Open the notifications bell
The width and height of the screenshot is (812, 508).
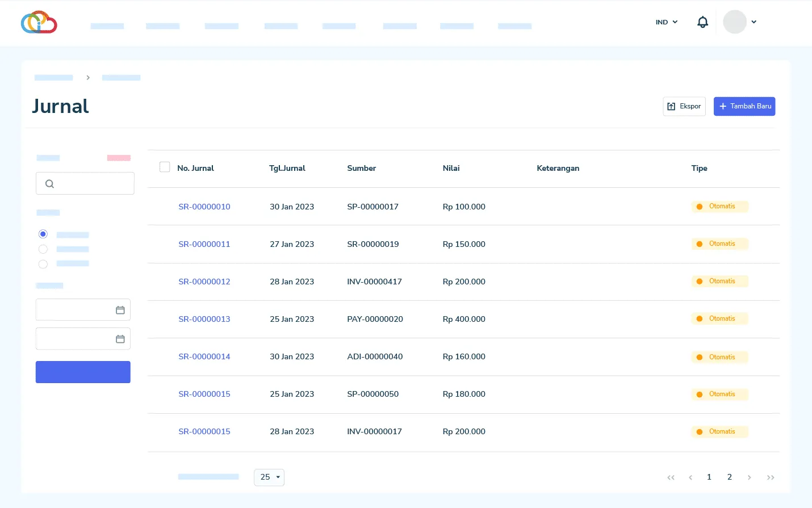click(702, 22)
